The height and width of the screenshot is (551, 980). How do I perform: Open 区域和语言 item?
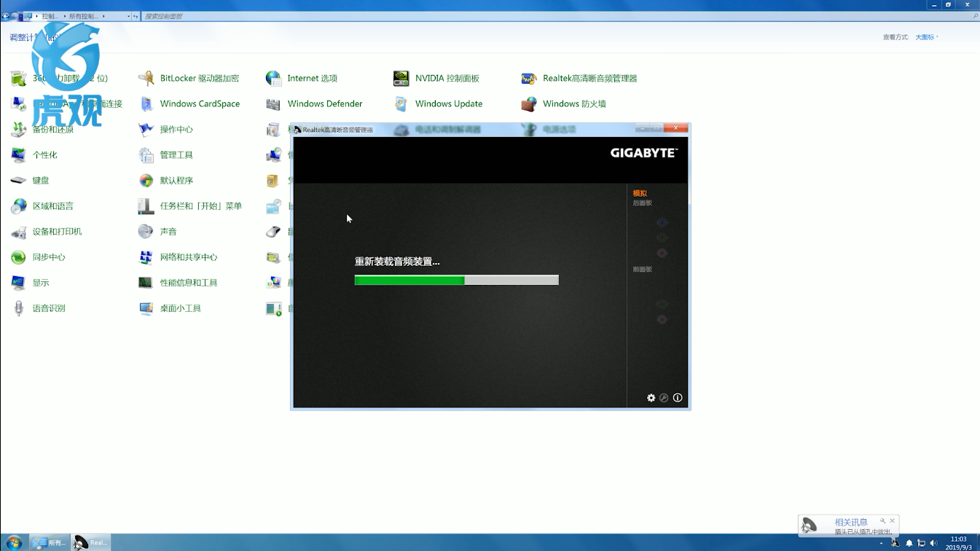pos(42,206)
